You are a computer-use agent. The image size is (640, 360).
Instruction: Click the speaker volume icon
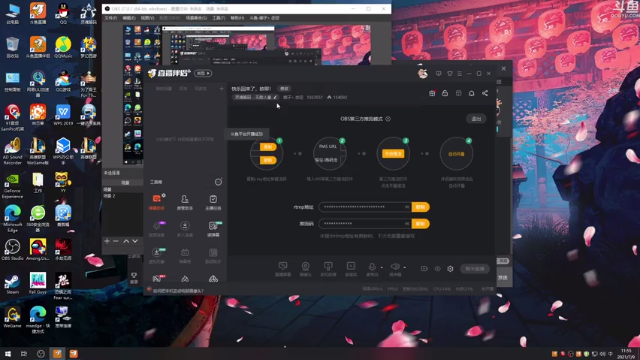(x=395, y=267)
